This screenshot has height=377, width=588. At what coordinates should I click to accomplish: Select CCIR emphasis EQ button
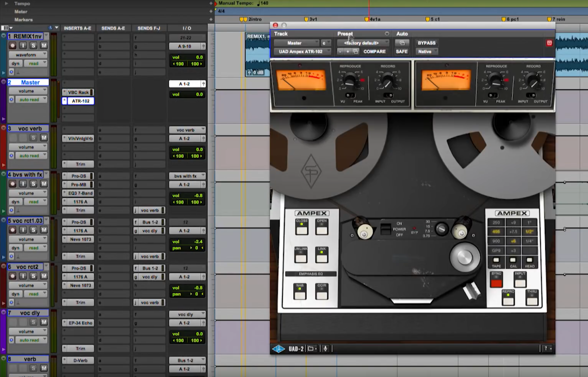(x=322, y=296)
